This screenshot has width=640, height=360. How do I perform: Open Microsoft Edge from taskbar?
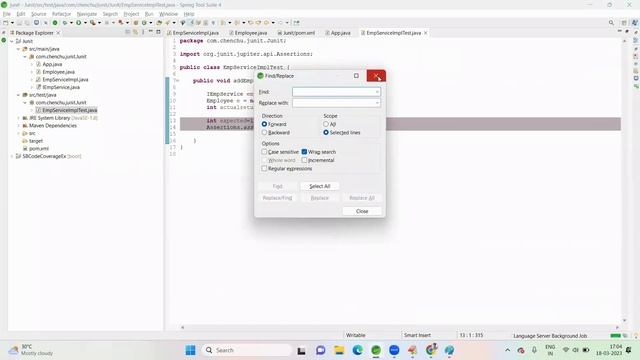point(358,350)
